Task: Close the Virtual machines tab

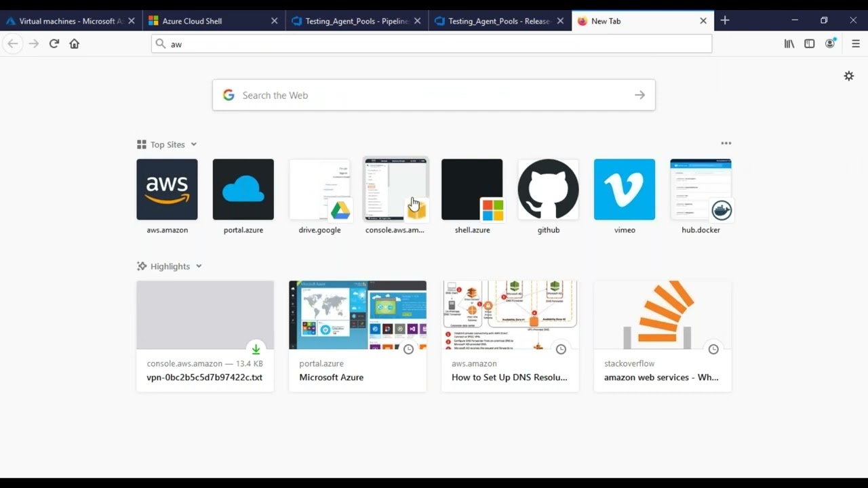Action: pos(132,21)
